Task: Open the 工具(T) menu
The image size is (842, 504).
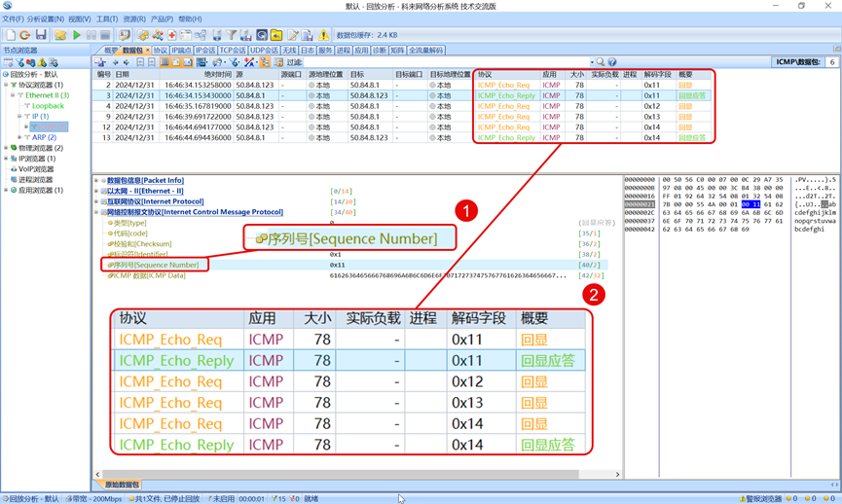Action: (106, 18)
